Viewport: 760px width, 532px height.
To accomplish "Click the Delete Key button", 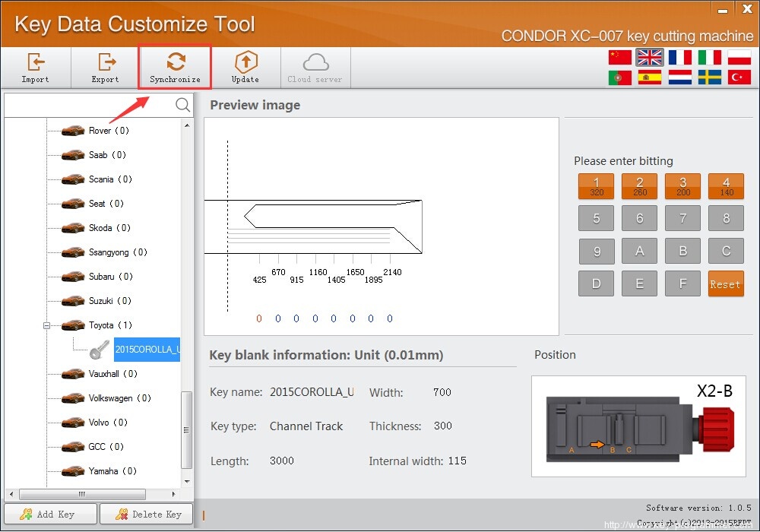I will point(147,514).
